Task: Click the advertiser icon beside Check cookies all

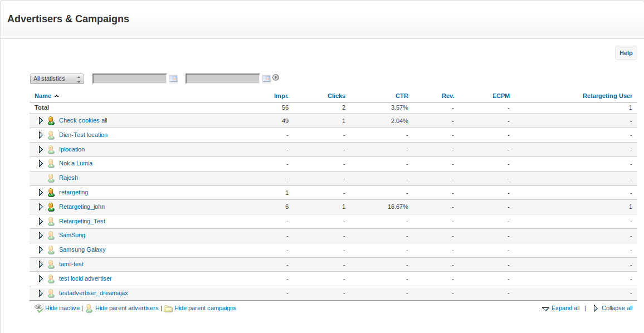Action: pos(51,121)
